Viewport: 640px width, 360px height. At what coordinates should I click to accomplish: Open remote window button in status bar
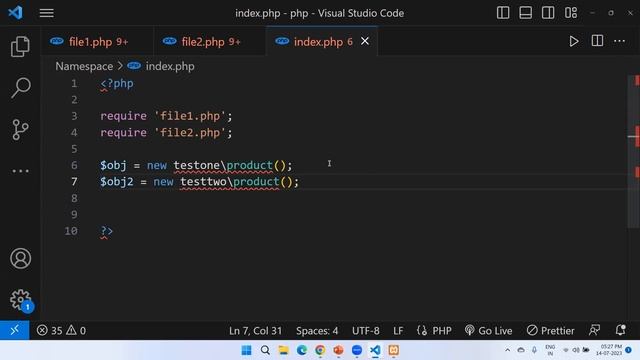click(x=15, y=330)
